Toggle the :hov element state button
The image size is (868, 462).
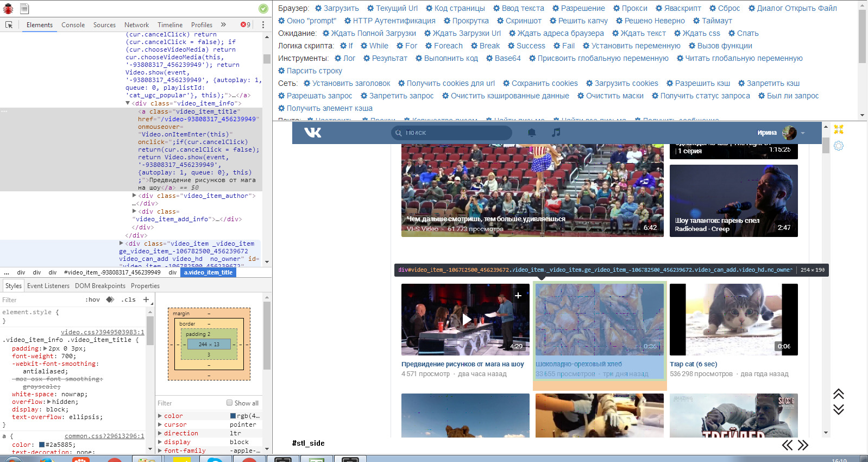[x=92, y=299]
